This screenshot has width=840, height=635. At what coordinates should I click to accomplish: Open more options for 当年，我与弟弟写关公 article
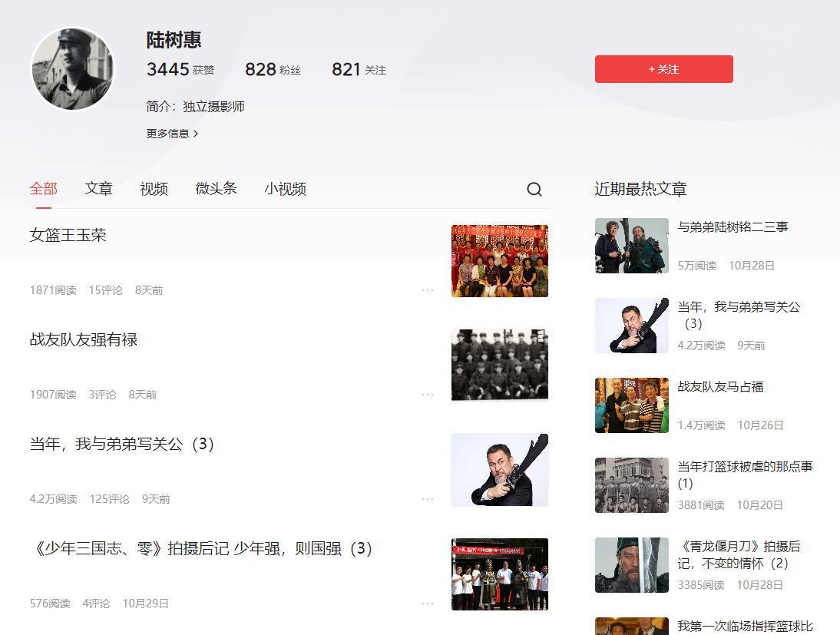click(x=428, y=499)
